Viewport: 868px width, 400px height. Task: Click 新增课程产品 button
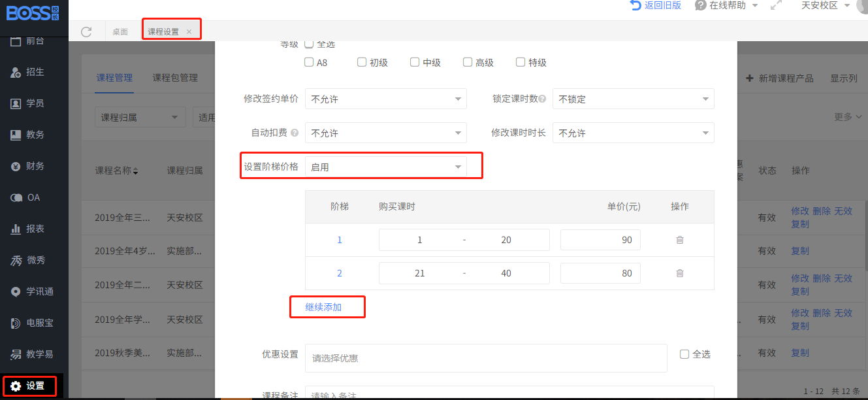tap(780, 78)
